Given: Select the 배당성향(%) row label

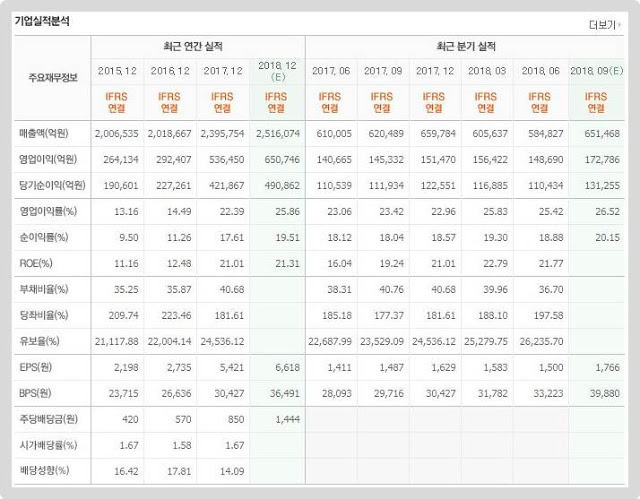Looking at the screenshot, I should coord(44,471).
